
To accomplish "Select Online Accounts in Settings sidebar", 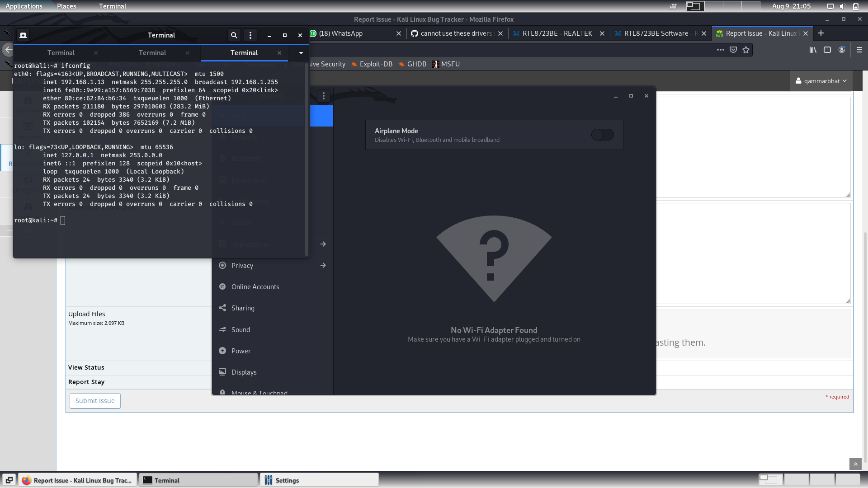I will [255, 287].
